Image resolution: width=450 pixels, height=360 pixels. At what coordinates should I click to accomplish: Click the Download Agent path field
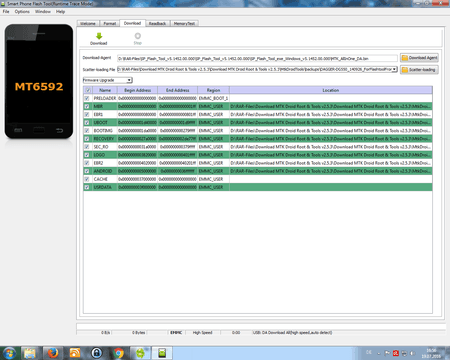pyautogui.click(x=257, y=58)
